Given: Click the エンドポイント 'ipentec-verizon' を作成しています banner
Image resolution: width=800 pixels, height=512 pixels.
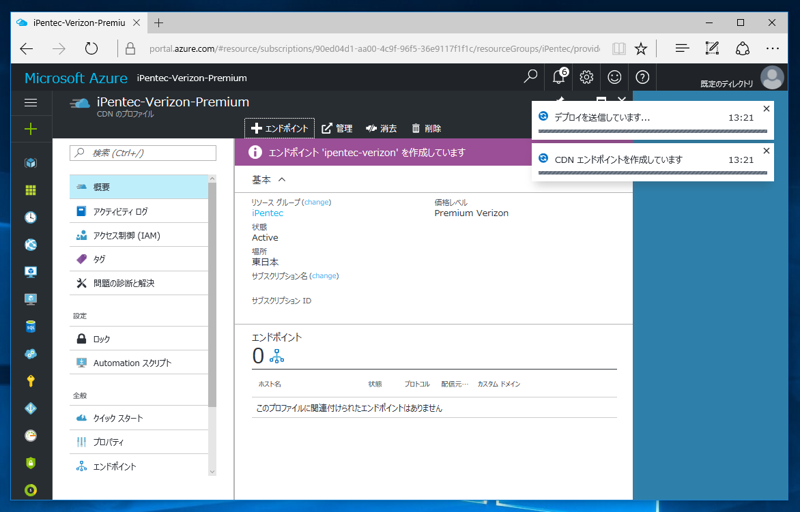Looking at the screenshot, I should click(x=383, y=152).
